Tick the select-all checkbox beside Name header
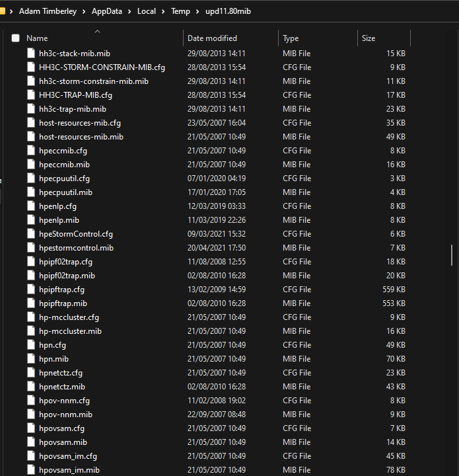The height and width of the screenshot is (476, 459). [15, 38]
